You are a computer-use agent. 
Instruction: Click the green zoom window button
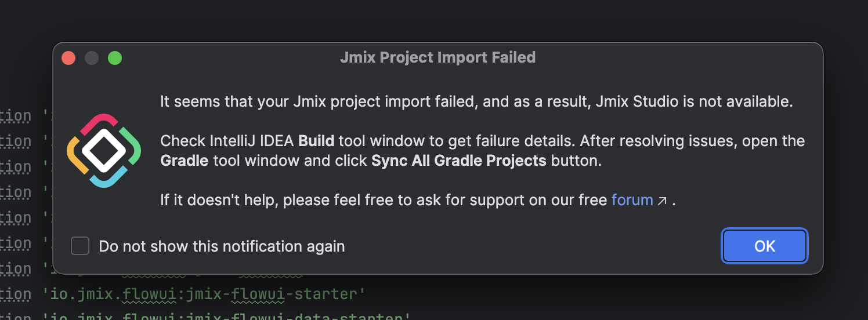click(115, 58)
